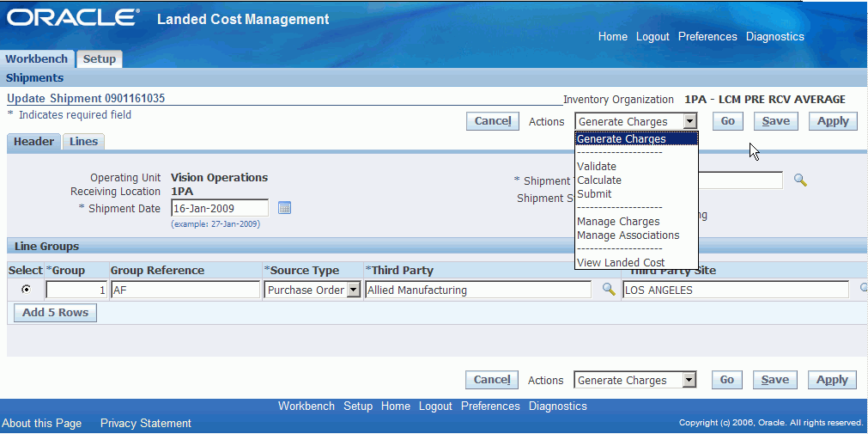
Task: Choose Manage Associations from the Actions list
Action: pos(628,235)
